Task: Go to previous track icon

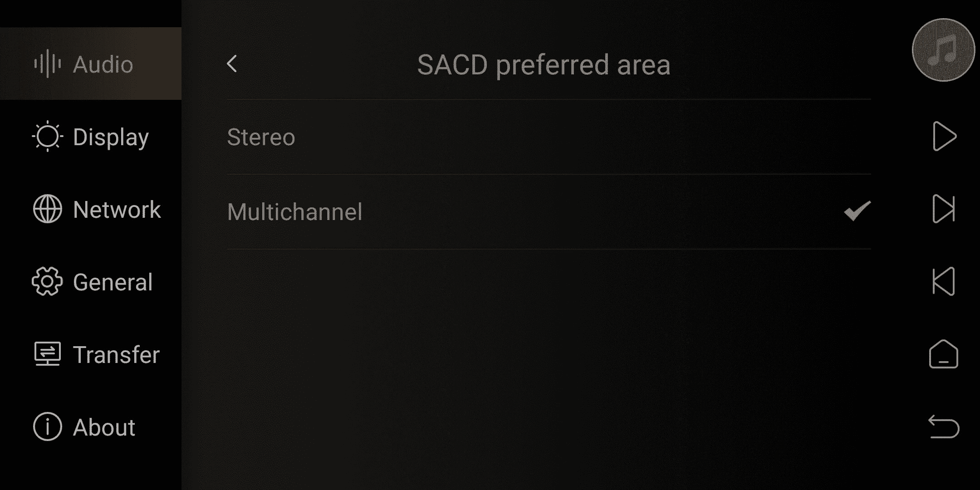Action: coord(944,281)
